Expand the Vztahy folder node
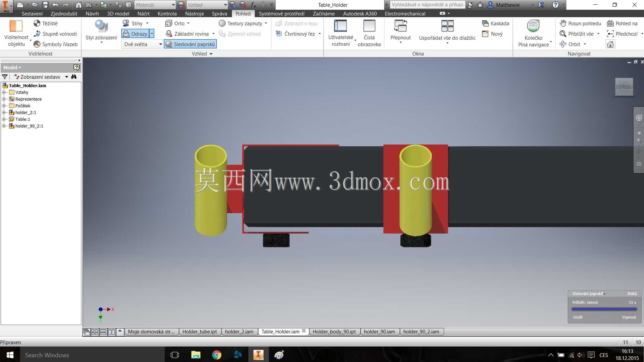This screenshot has height=362, width=644. click(4, 92)
